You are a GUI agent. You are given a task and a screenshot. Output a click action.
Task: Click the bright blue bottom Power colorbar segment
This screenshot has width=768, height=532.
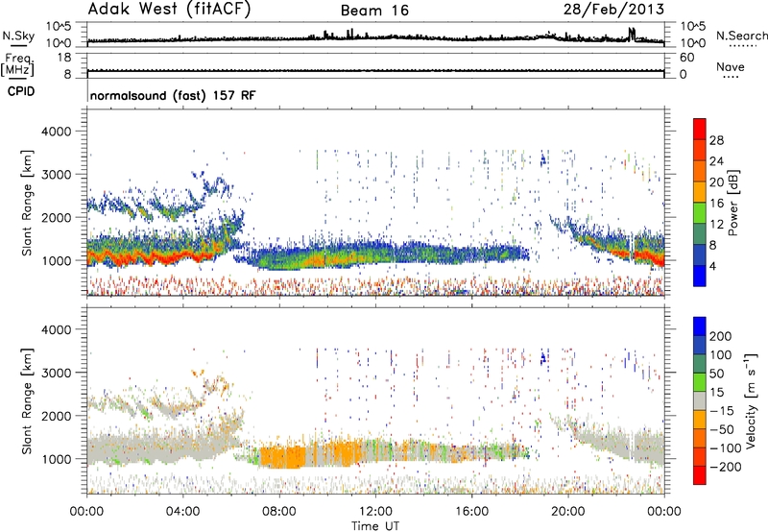pos(700,276)
